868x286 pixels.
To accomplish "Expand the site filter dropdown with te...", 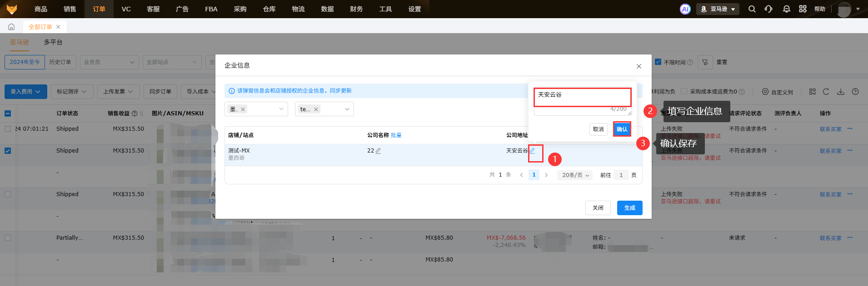I will click(324, 109).
